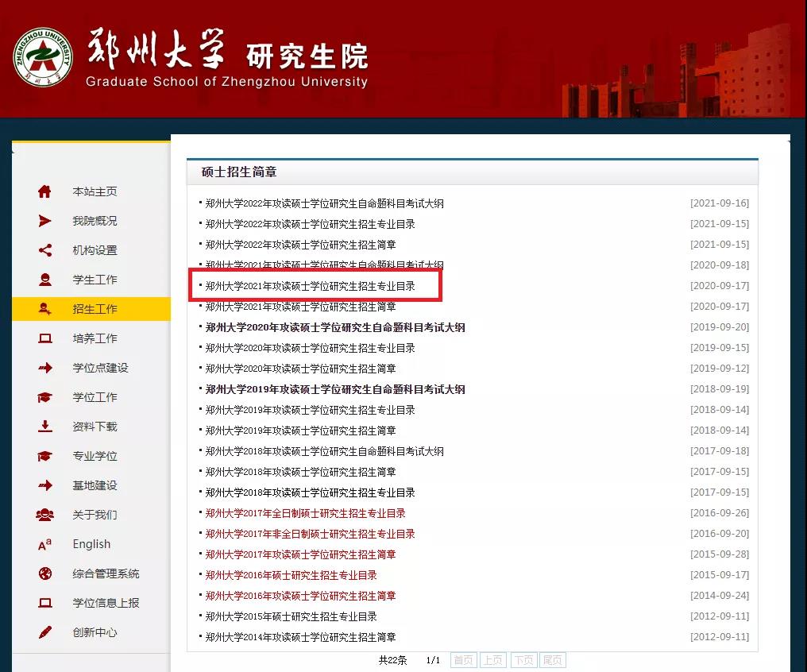This screenshot has height=672, width=807.
Task: Open 郑州大学2016年攻读硕士学位研究生招生简章 link
Action: click(x=300, y=595)
